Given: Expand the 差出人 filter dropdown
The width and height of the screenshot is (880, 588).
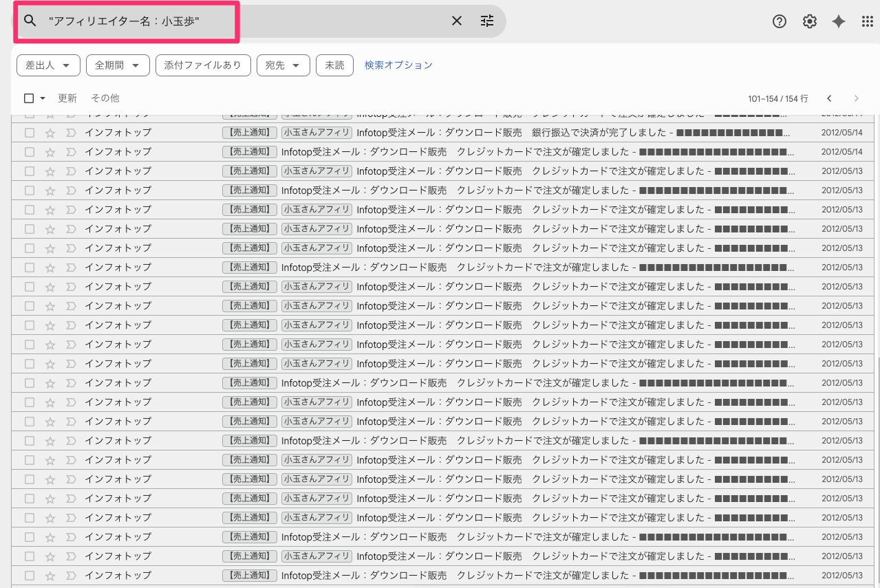Looking at the screenshot, I should [x=48, y=65].
